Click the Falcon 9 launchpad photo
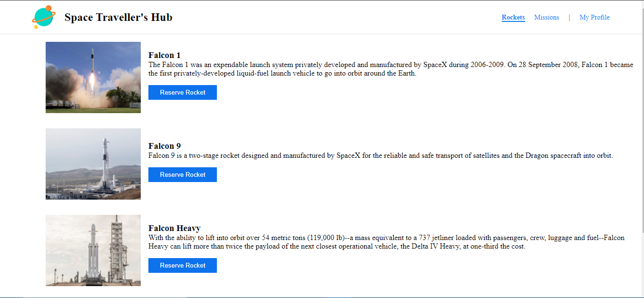The height and width of the screenshot is (298, 644). click(93, 164)
